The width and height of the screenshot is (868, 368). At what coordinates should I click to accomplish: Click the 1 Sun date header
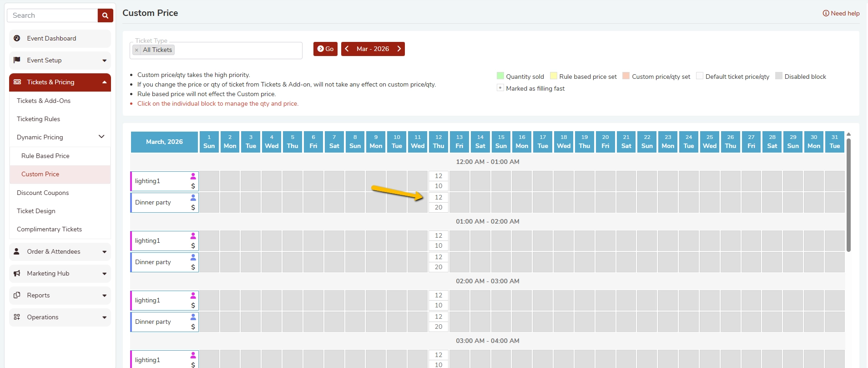(x=209, y=142)
